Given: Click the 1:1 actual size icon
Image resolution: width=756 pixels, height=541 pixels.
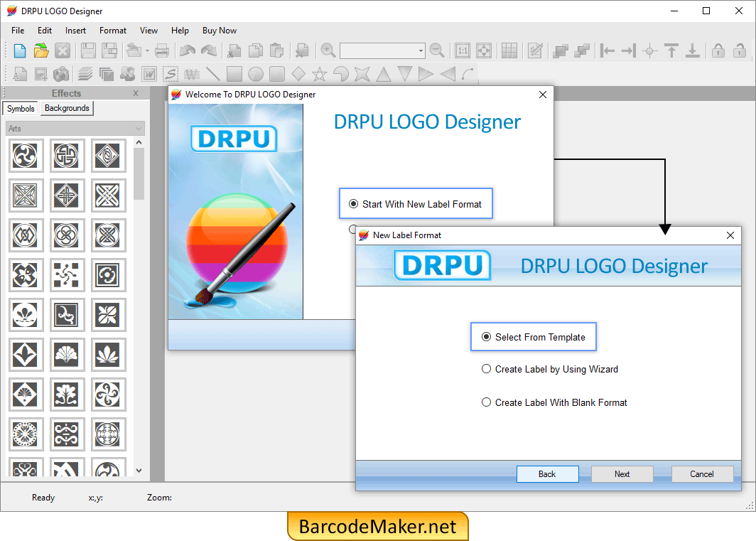Looking at the screenshot, I should 463,50.
